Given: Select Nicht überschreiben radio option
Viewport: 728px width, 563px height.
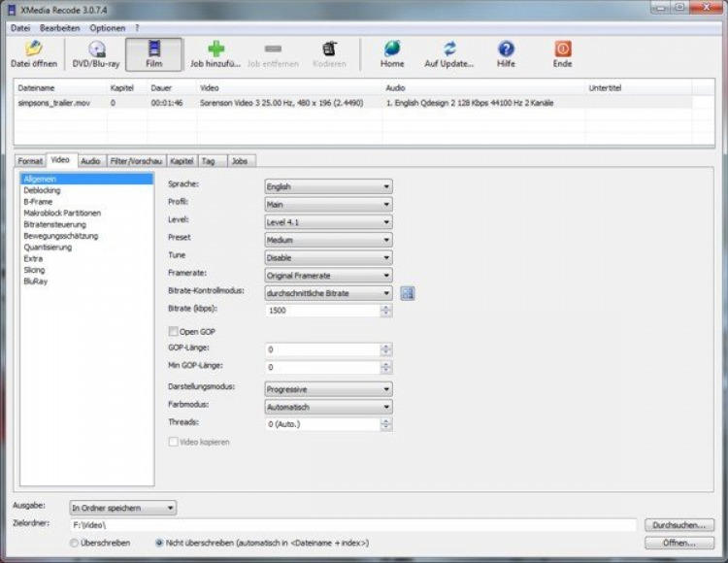Looking at the screenshot, I should coord(159,543).
